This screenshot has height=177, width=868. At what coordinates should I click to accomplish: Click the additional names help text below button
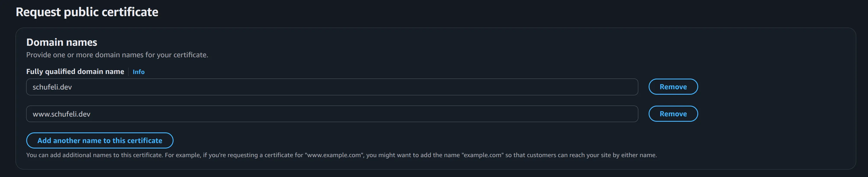[341, 155]
